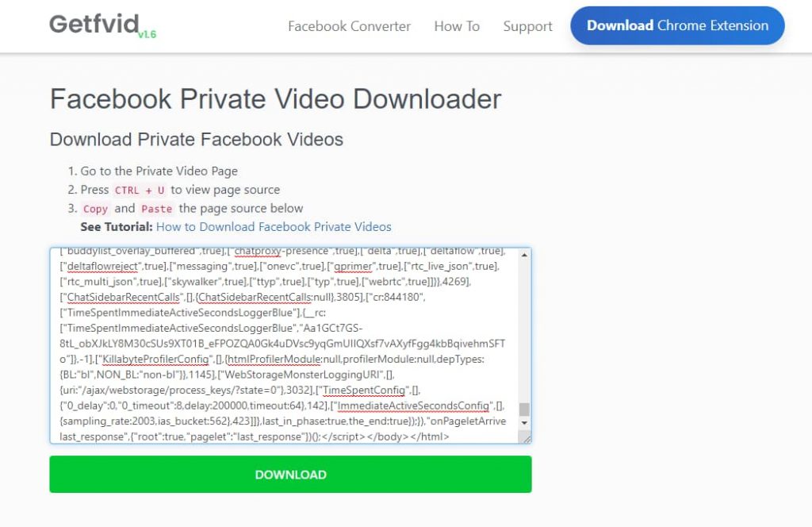Click the Download Chrome Extension button
Image resolution: width=812 pixels, height=527 pixels.
coord(677,25)
